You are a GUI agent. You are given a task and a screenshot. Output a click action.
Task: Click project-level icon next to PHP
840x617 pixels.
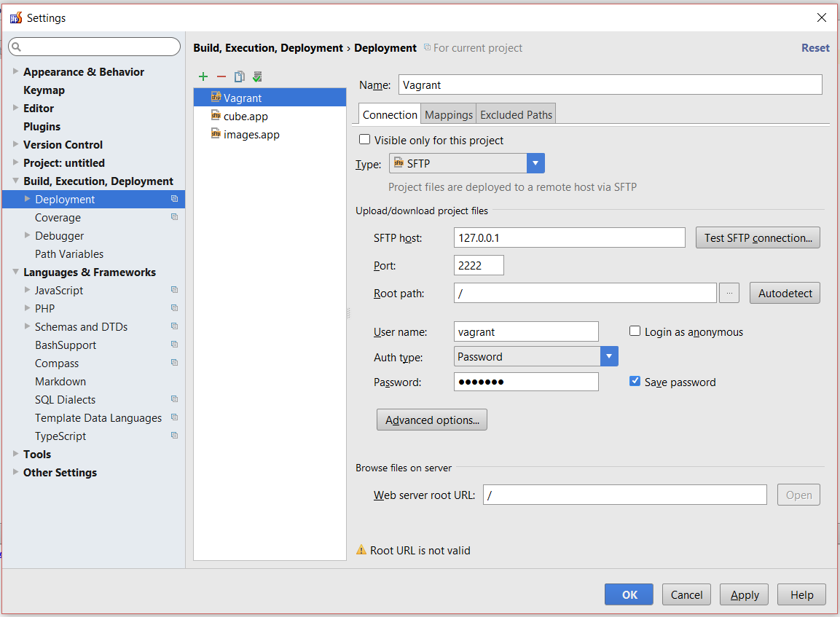174,308
